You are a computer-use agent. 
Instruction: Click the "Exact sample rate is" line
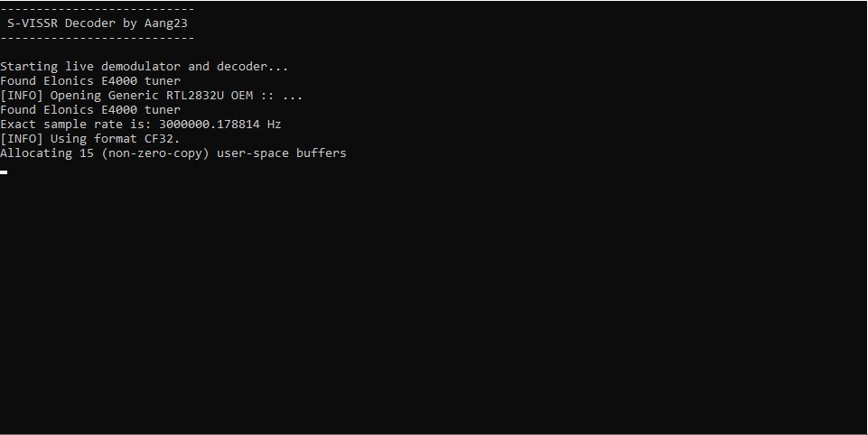tap(141, 124)
